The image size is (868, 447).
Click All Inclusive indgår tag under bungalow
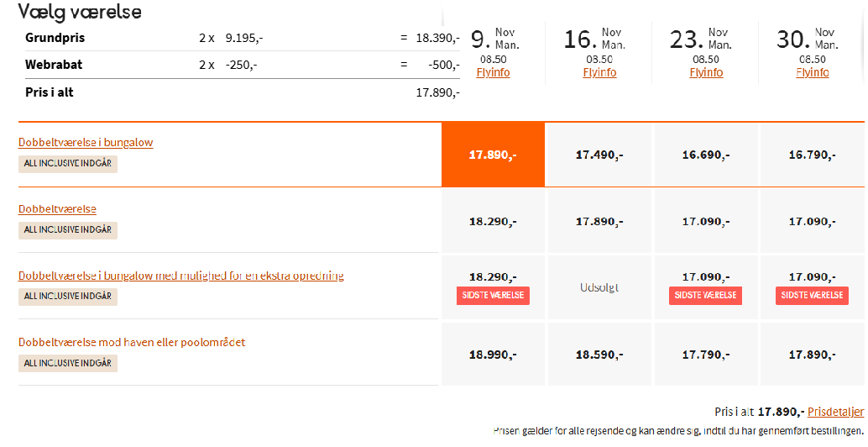pyautogui.click(x=68, y=163)
